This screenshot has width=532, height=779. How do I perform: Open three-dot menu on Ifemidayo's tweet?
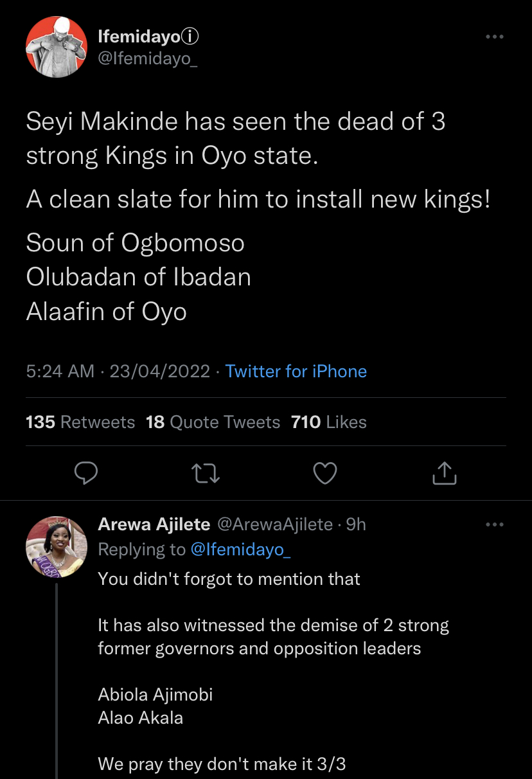494,37
